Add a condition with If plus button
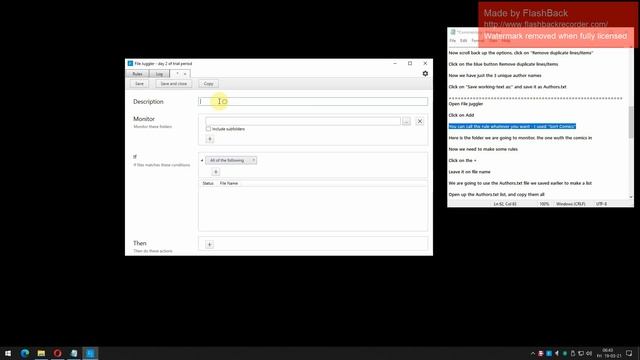Screen dimensions: 640x360 pos(216,172)
